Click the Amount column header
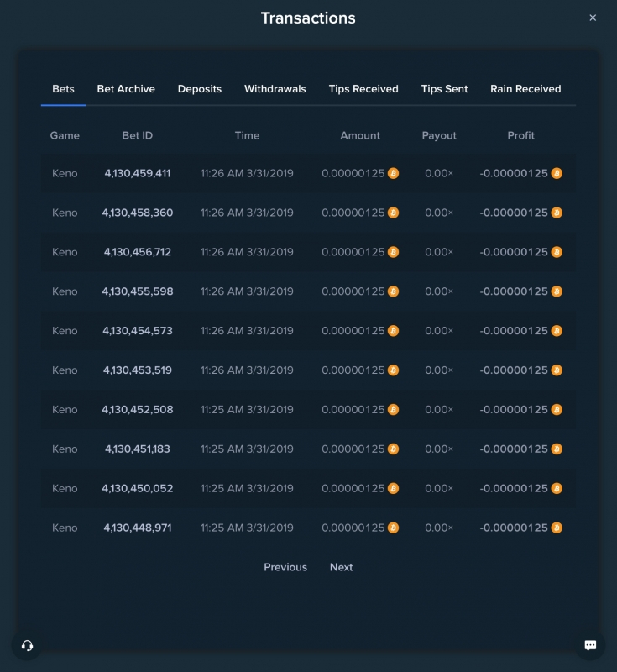The height and width of the screenshot is (672, 617). (360, 136)
